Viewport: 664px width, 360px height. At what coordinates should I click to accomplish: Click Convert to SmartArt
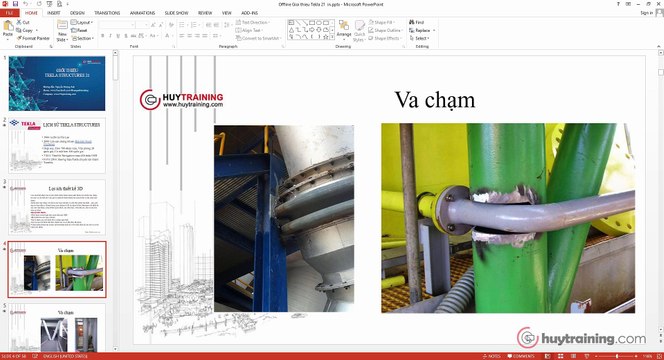point(260,38)
